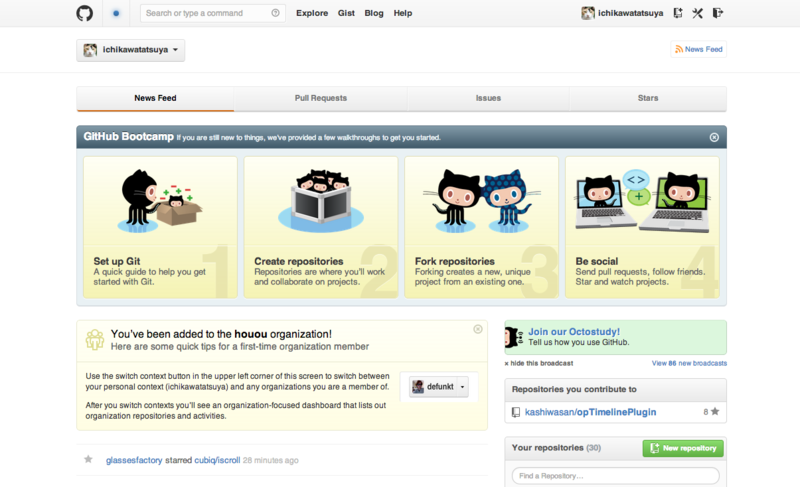Open cubiq/iscroll repository link
Image resolution: width=800 pixels, height=487 pixels.
[217, 460]
